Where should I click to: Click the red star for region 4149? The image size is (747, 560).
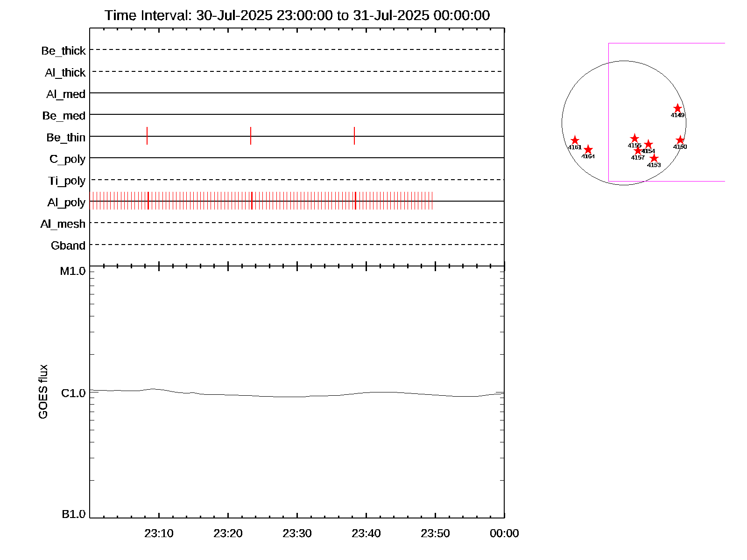click(x=677, y=108)
